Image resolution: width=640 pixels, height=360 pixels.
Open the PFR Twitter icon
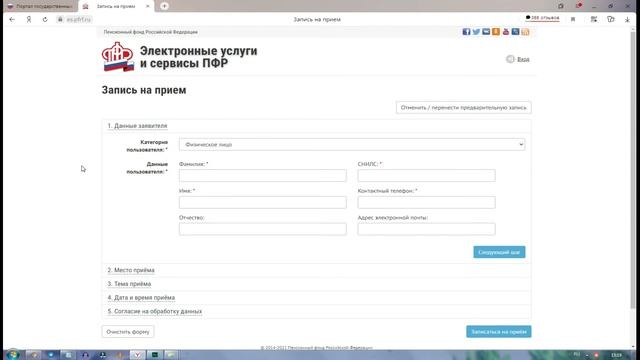pos(476,32)
